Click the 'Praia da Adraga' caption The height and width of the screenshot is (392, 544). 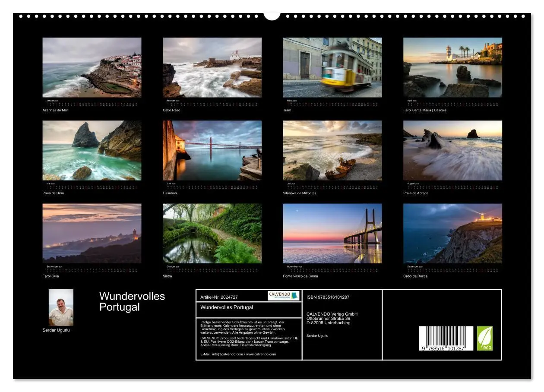416,193
